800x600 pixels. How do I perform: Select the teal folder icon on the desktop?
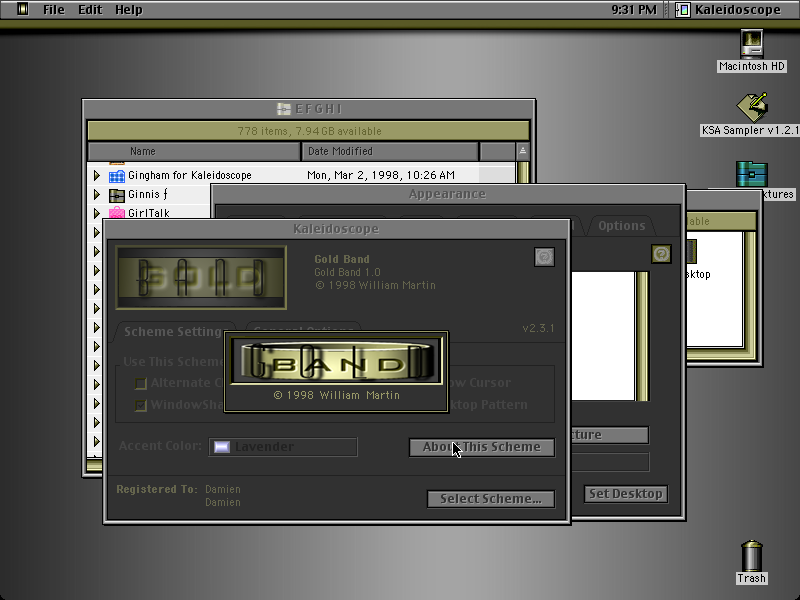click(x=752, y=173)
